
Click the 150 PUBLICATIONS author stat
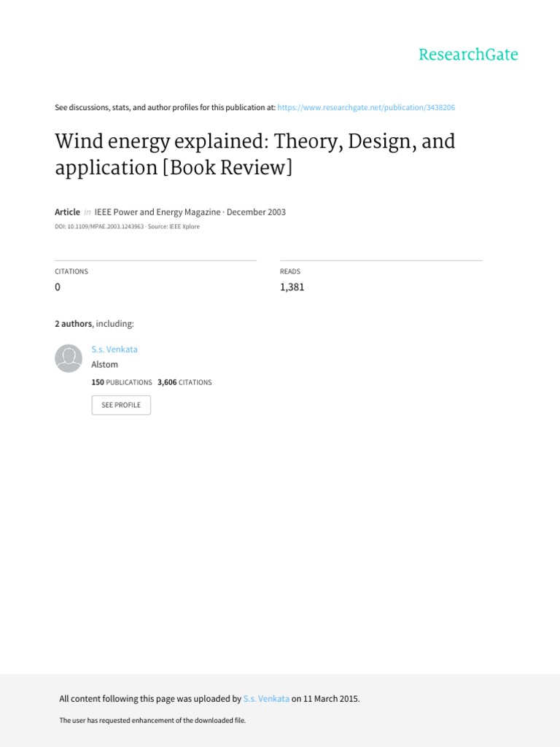(122, 382)
